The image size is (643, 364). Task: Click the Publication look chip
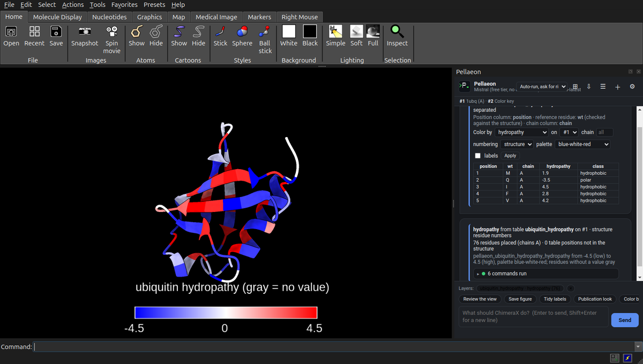click(595, 299)
